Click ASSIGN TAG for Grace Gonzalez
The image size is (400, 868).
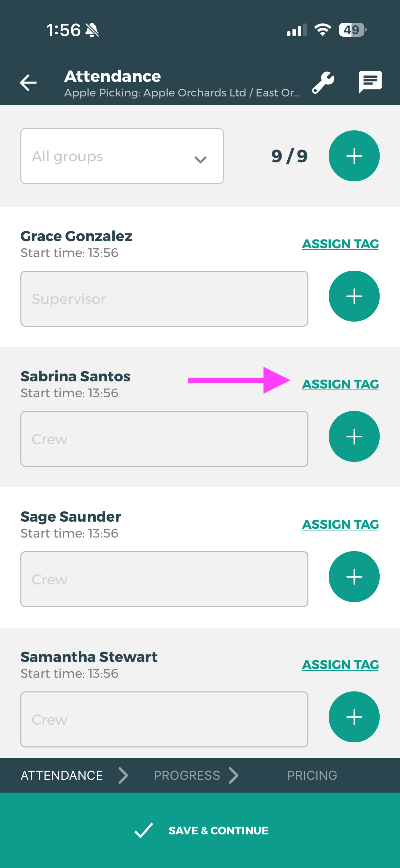[x=340, y=244]
